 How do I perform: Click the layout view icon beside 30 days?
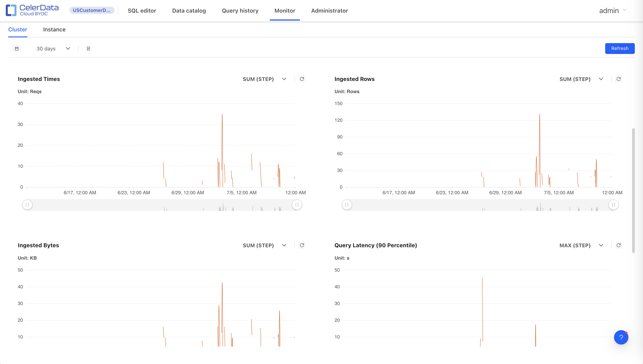coord(88,48)
